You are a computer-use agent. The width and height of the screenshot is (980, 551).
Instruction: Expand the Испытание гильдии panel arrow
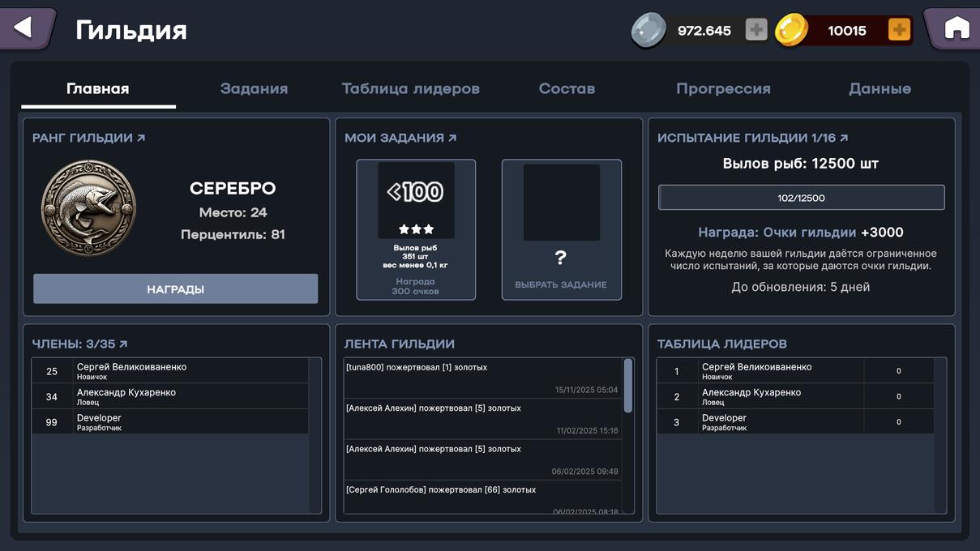click(x=844, y=139)
